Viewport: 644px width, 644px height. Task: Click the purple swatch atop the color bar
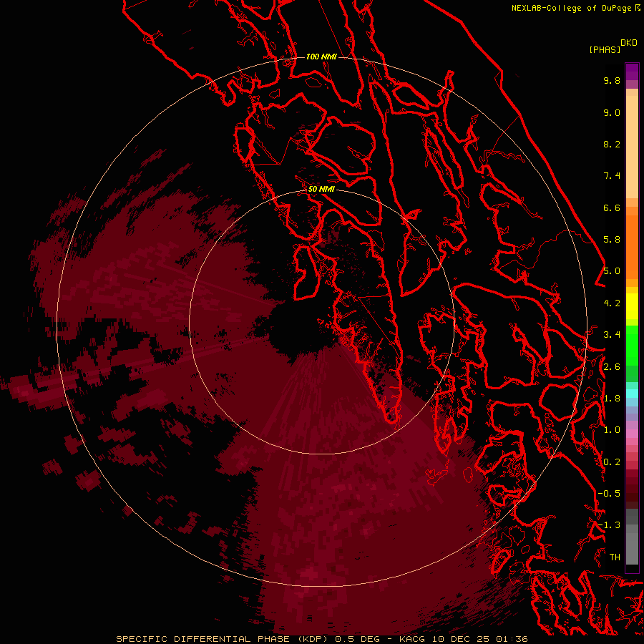coord(632,72)
